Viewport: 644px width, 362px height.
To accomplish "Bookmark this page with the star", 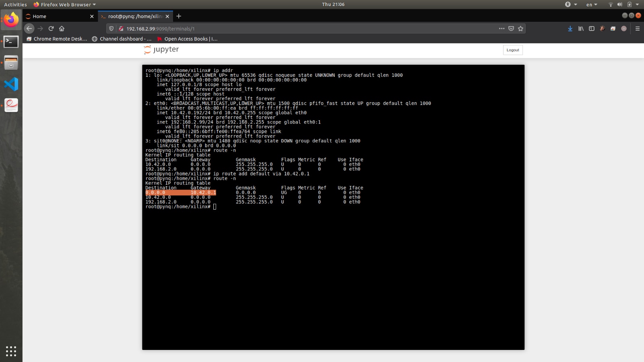I will tap(520, 29).
